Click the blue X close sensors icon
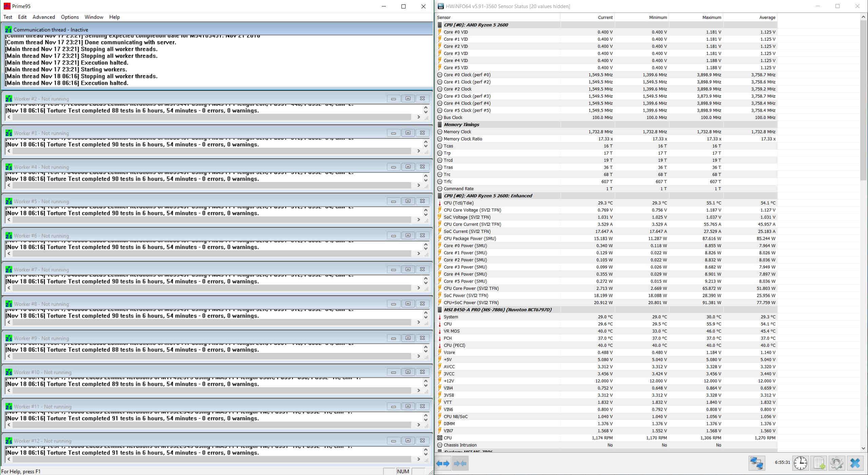Screen dimensions: 868x475 coord(855,463)
